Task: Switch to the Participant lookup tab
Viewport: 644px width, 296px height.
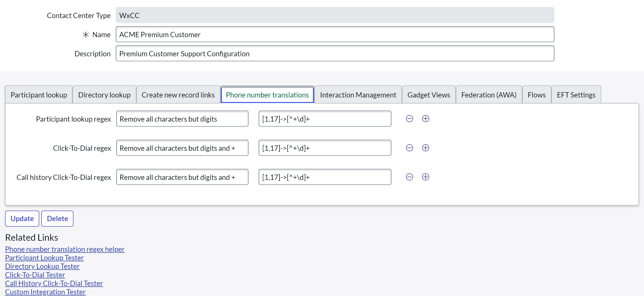Action: pos(39,95)
